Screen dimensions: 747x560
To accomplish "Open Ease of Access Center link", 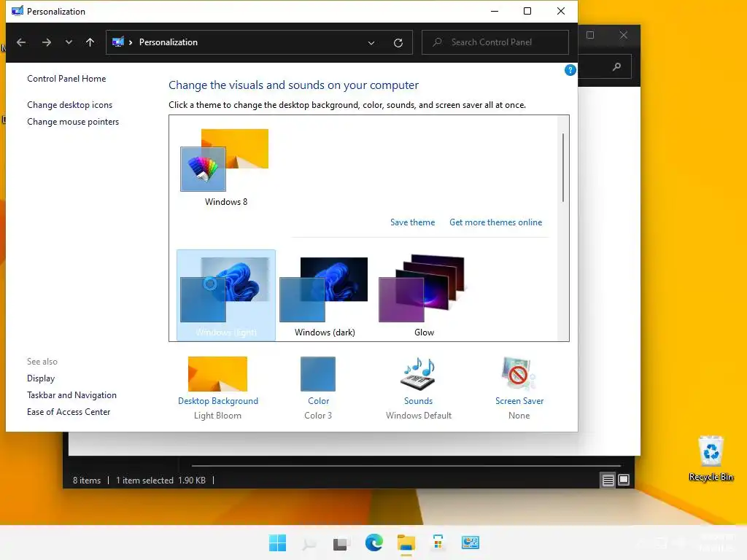I will [69, 411].
